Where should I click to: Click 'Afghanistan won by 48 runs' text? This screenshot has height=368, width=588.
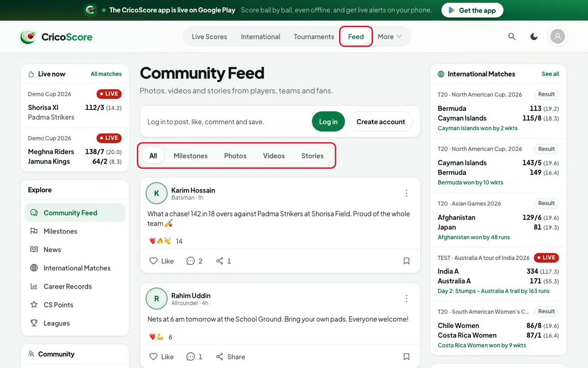pyautogui.click(x=474, y=237)
